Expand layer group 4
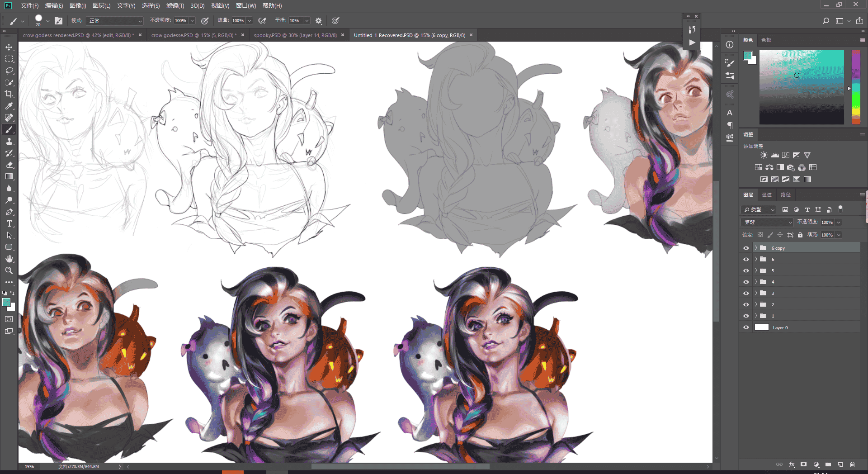The height and width of the screenshot is (474, 868). pos(756,282)
